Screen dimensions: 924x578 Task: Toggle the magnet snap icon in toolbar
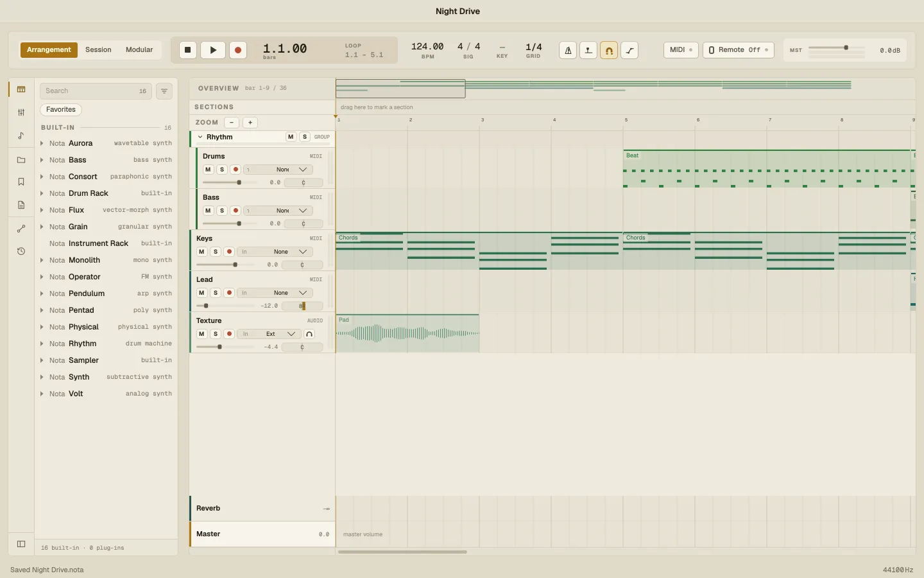[x=609, y=50]
